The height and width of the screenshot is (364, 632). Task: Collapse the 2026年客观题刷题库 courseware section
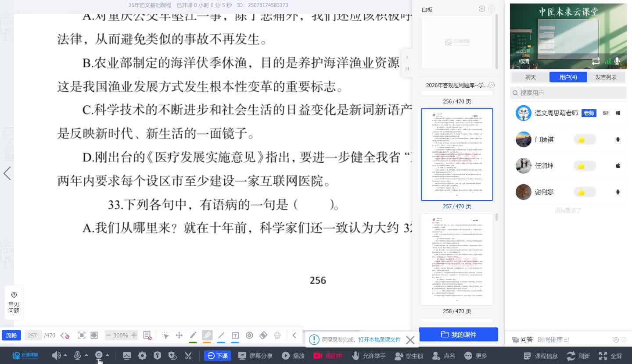[492, 85]
